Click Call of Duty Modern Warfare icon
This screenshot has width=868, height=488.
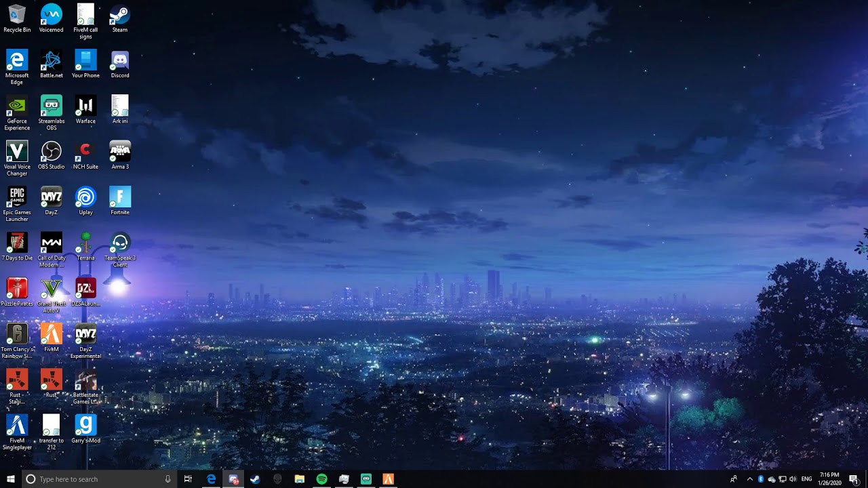click(x=52, y=249)
